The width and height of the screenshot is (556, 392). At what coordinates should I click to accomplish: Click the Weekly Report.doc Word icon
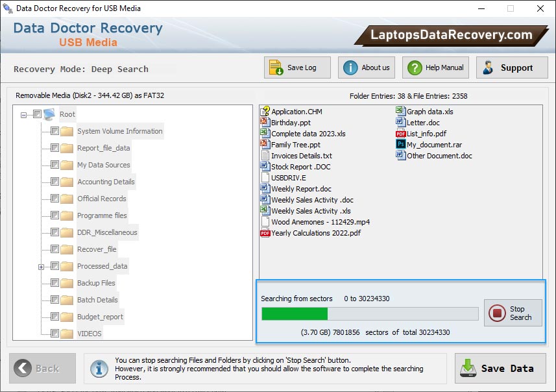[x=265, y=188]
